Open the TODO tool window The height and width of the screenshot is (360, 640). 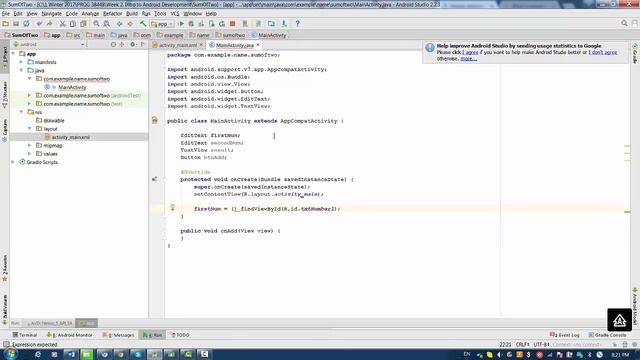(180, 335)
